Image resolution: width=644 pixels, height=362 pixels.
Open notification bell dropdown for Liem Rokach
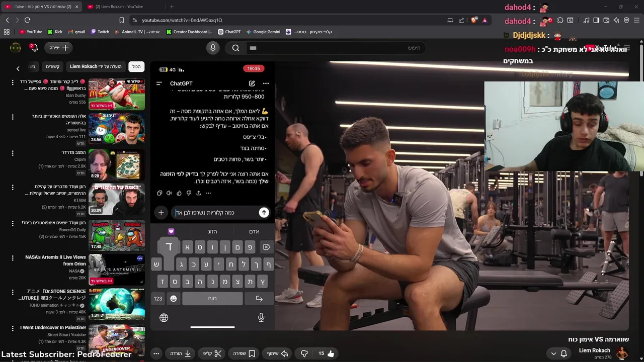point(558,353)
